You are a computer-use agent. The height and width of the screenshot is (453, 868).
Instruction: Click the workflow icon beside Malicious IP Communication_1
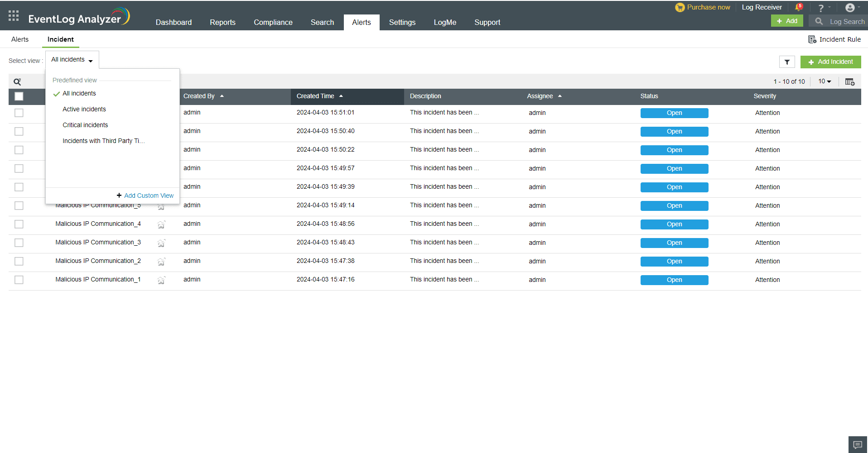(x=161, y=281)
